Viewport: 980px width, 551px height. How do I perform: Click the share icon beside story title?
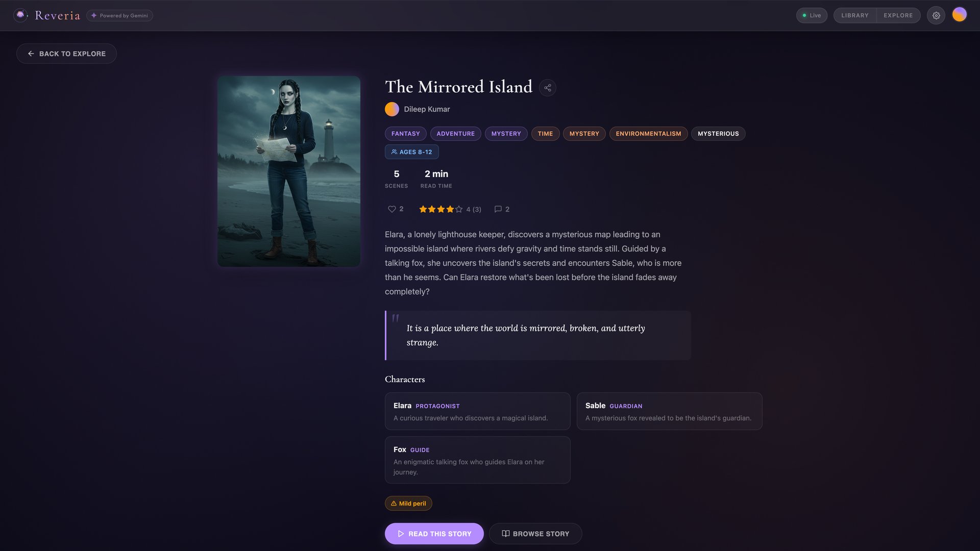coord(548,88)
